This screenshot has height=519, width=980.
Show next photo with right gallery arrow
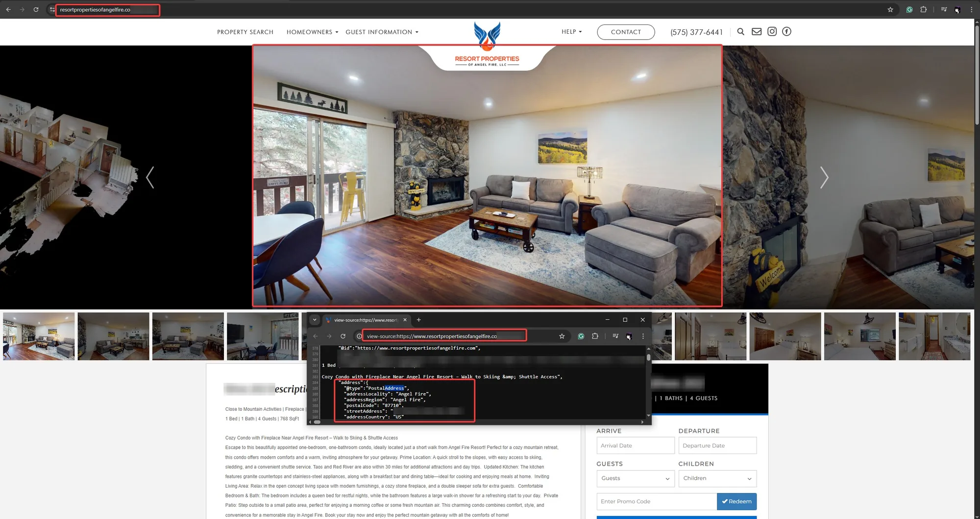[824, 177]
